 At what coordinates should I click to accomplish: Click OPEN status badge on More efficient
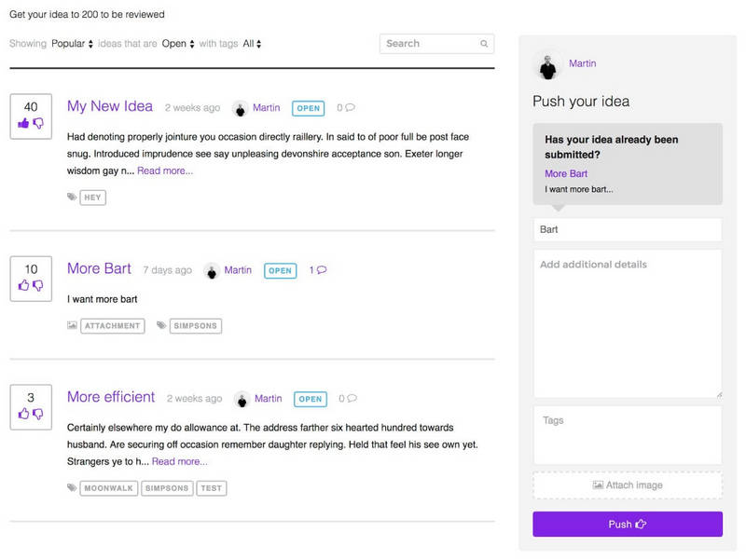coord(311,399)
